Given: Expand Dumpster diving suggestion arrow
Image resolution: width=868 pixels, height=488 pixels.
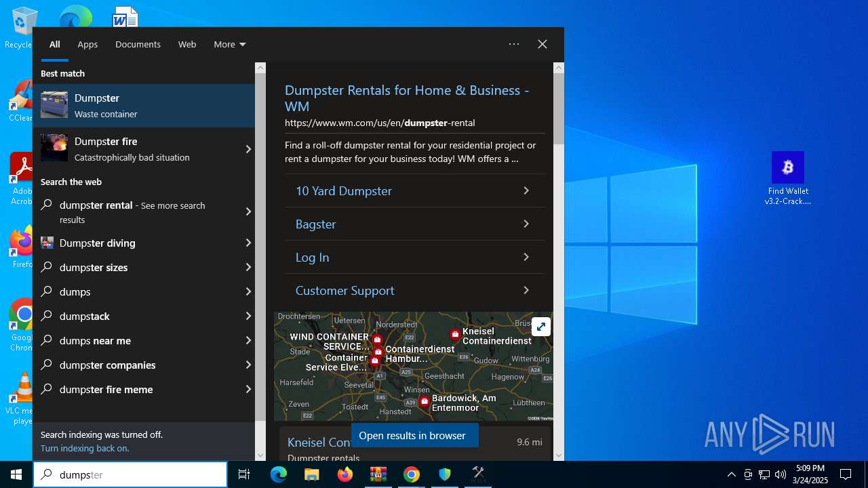Looking at the screenshot, I should (248, 243).
